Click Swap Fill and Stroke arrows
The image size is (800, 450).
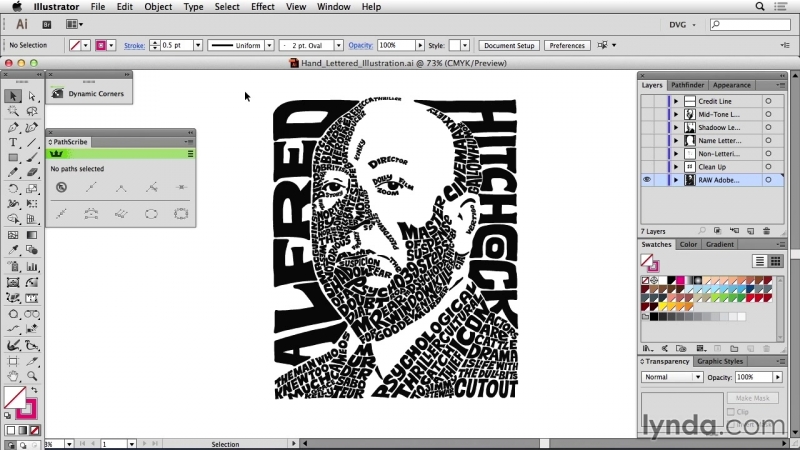(x=34, y=390)
